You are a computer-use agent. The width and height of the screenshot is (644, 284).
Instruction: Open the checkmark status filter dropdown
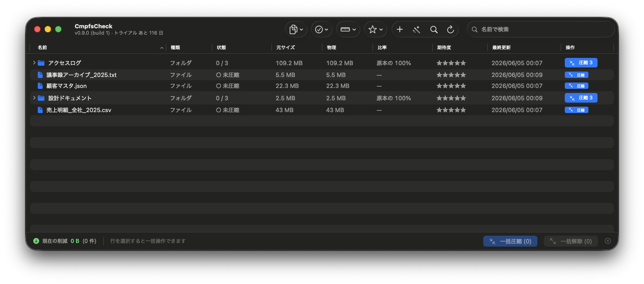click(322, 29)
